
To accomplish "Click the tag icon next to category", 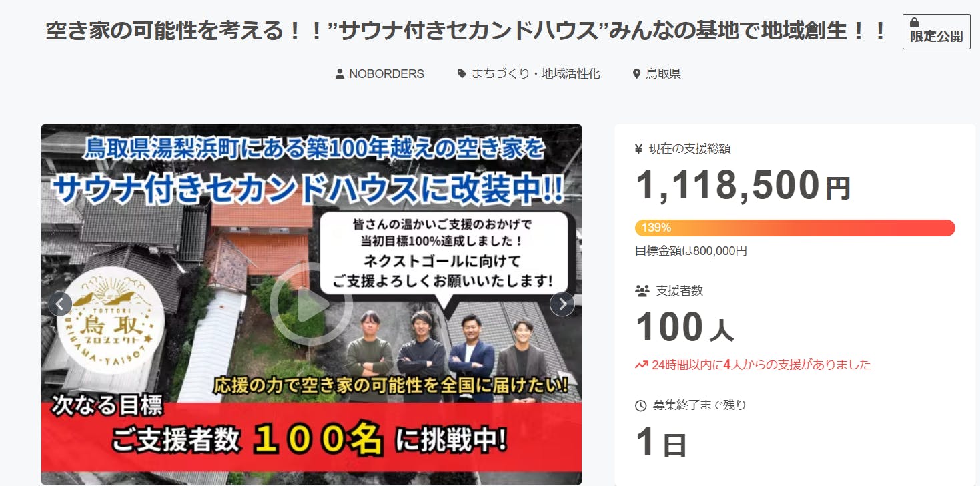I will tap(462, 74).
